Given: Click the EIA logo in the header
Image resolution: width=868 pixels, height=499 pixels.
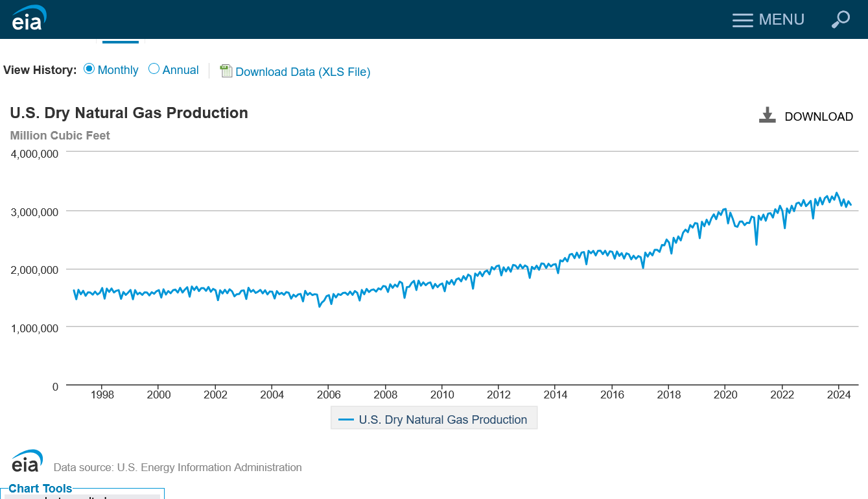Looking at the screenshot, I should 29,18.
